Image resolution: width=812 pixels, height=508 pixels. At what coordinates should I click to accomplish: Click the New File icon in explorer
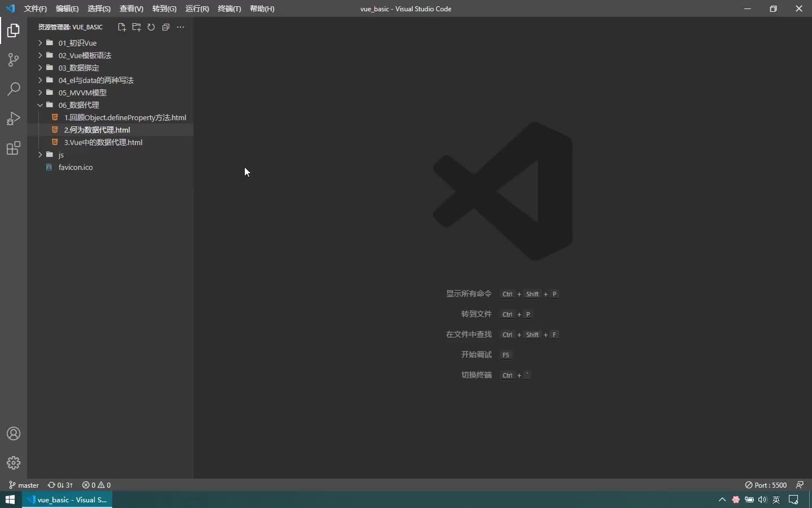pos(121,27)
